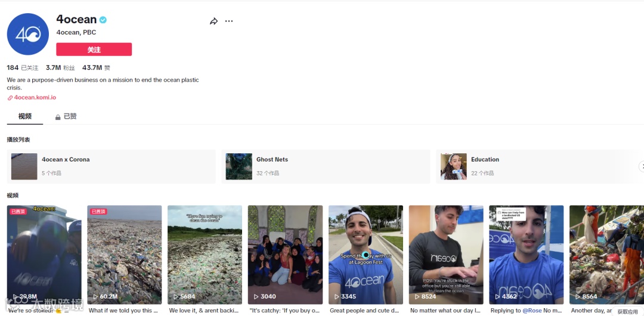Click the 获取应用 get app button
Screen dimensions: 644x316
coord(627,312)
